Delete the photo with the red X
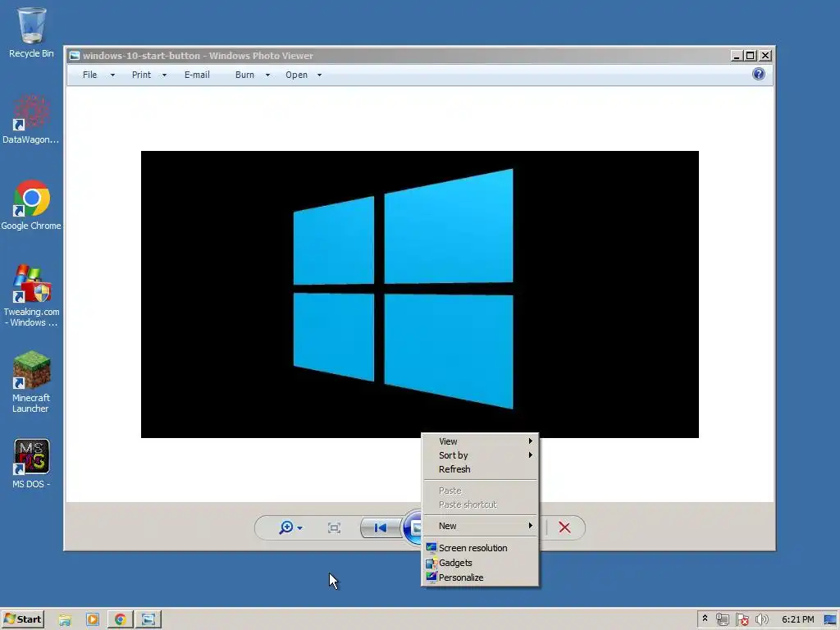This screenshot has height=630, width=840. 564,527
